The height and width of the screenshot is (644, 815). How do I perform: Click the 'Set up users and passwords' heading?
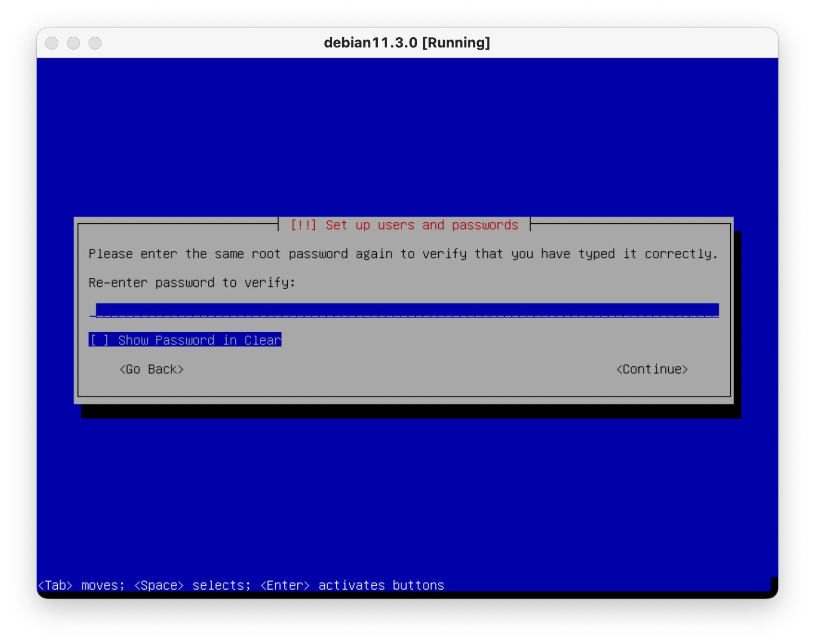[x=422, y=225]
